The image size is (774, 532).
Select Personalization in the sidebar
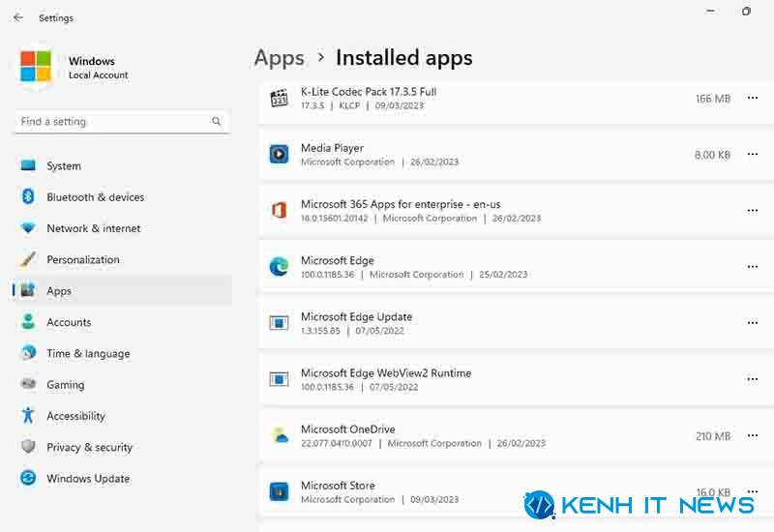(x=123, y=259)
